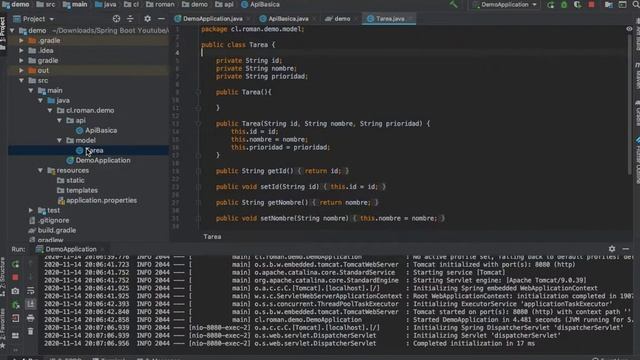Click the layout icon in Run panel
This screenshot has width=640, height=360.
coord(15,336)
